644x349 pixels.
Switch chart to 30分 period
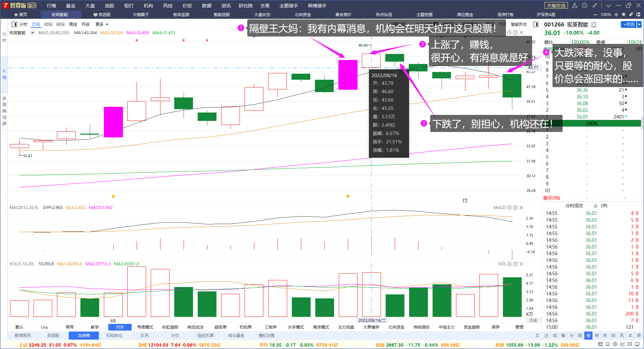coord(48,24)
